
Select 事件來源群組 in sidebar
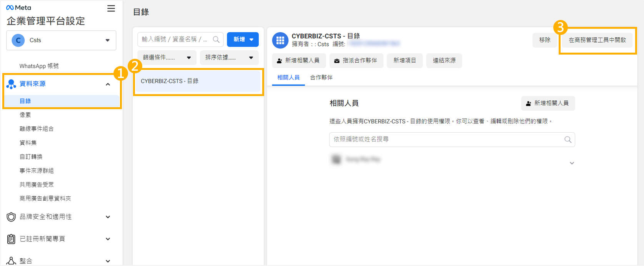coord(37,171)
